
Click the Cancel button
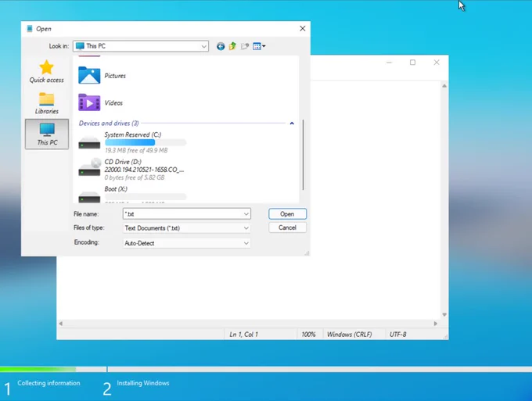pos(287,227)
